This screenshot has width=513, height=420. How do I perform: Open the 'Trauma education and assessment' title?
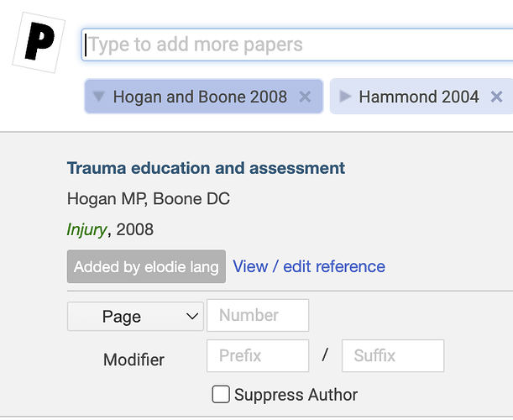206,168
